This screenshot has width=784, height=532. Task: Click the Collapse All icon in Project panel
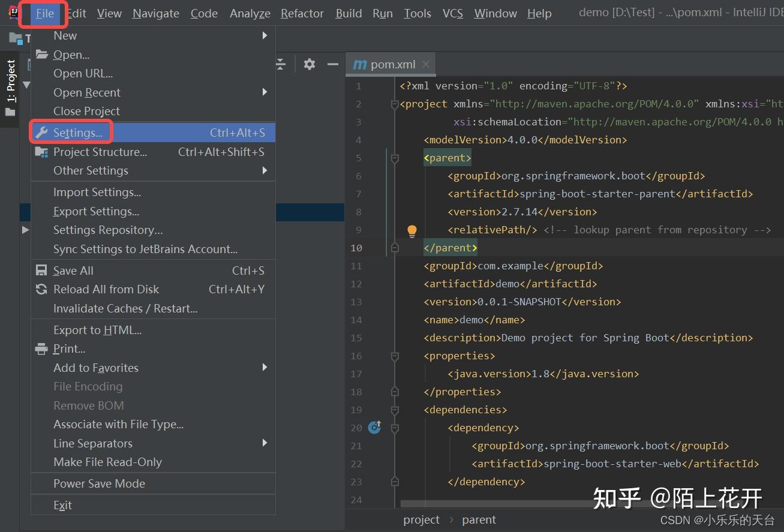[x=280, y=64]
